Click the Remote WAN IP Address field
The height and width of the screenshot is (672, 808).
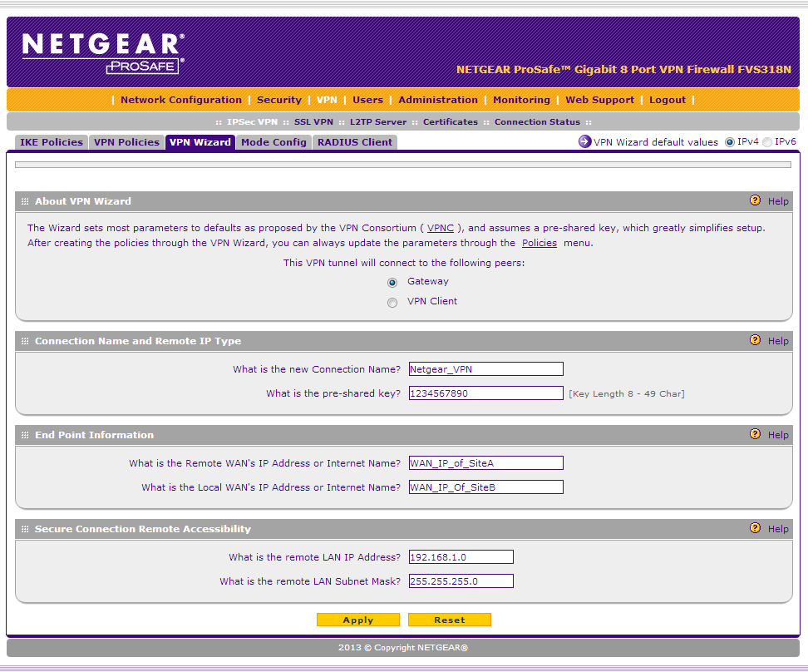coord(486,462)
